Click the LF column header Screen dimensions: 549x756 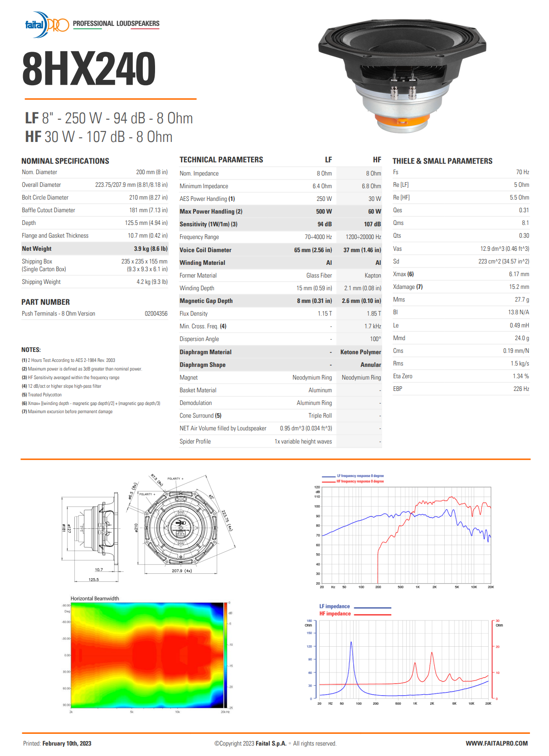click(329, 160)
